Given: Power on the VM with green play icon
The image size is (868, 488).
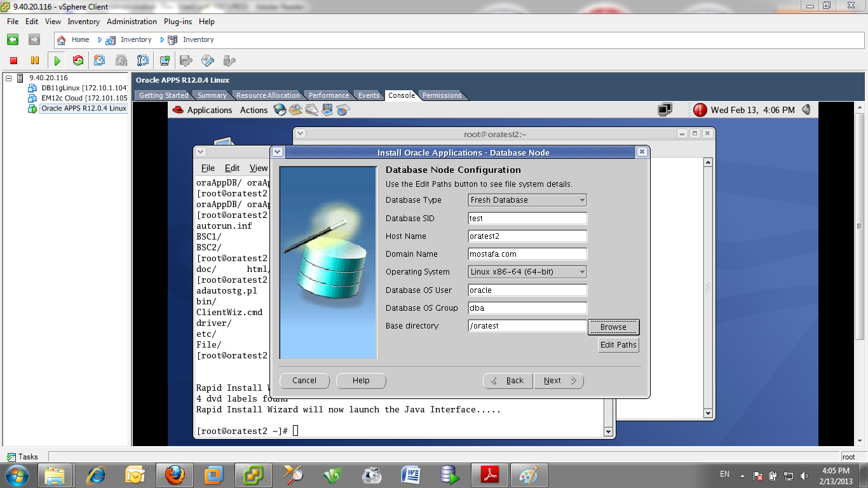Looking at the screenshot, I should [x=57, y=60].
